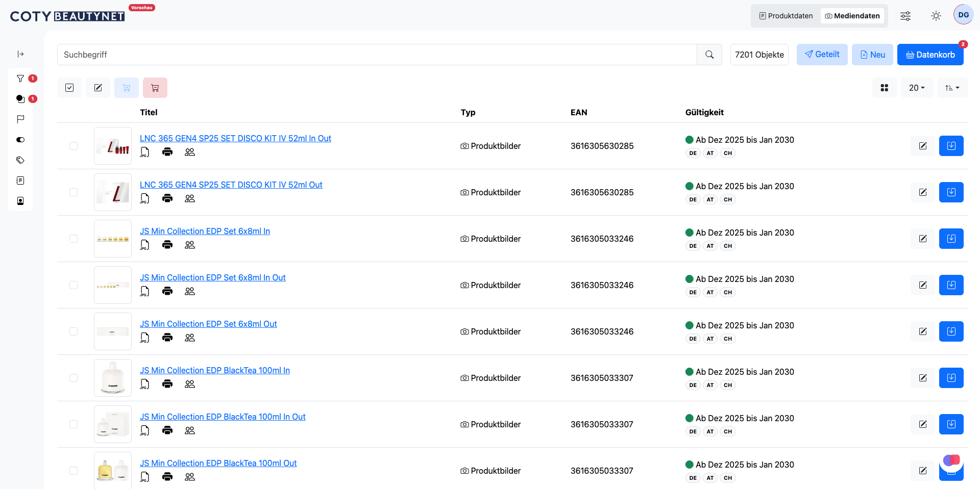980x489 pixels.
Task: Open link JS Min Collection EDP BlackTea 100ml In Out
Action: (223, 417)
